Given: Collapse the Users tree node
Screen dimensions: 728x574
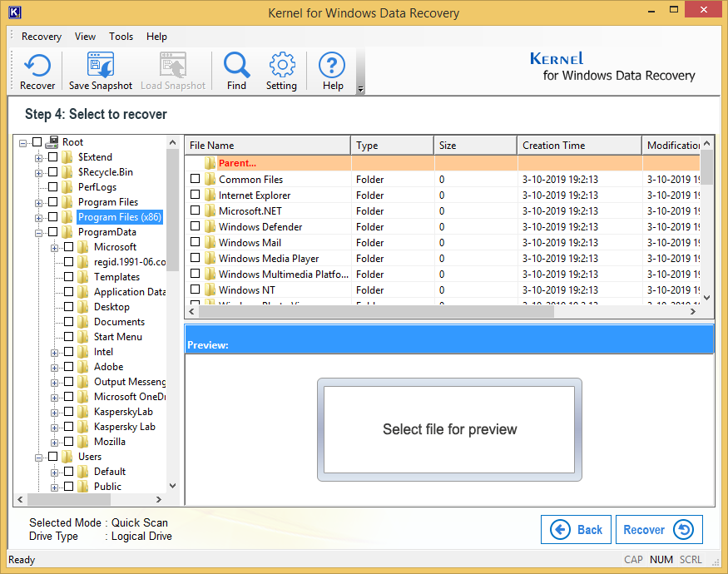Looking at the screenshot, I should coord(38,458).
